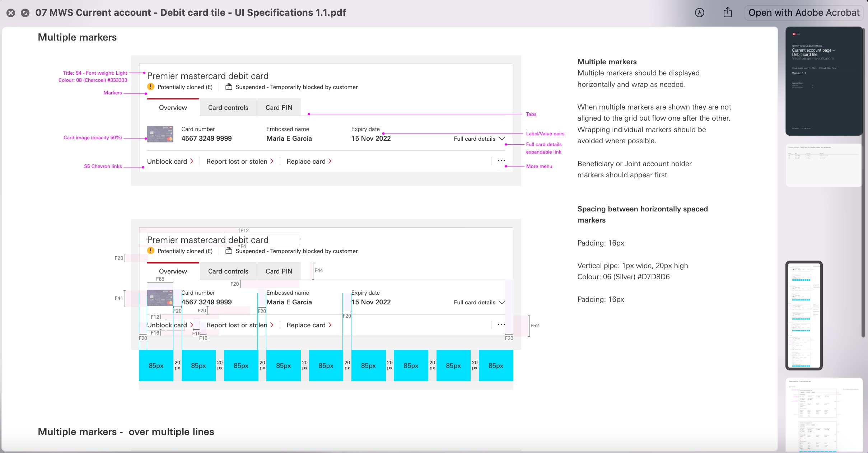Select the highlighted current page thumbnail
Image resolution: width=868 pixels, height=453 pixels.
click(x=804, y=316)
